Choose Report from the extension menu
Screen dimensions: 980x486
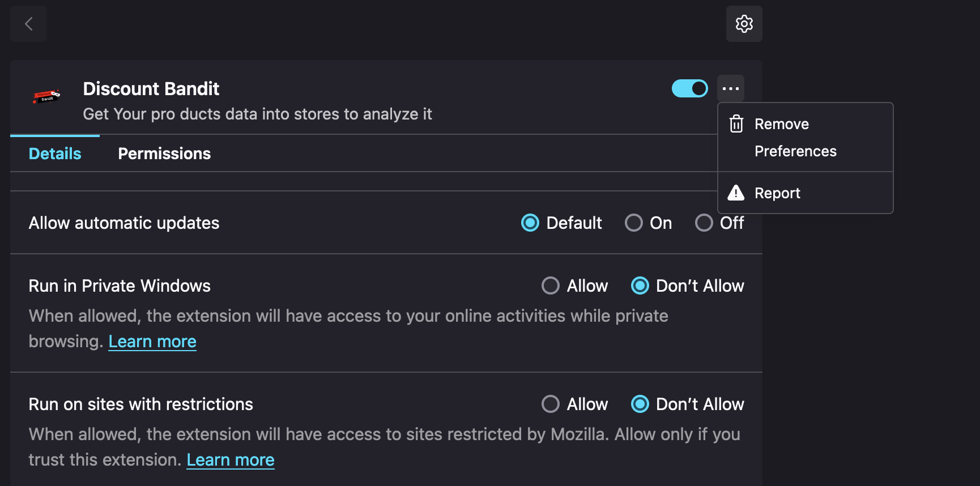[x=806, y=193]
